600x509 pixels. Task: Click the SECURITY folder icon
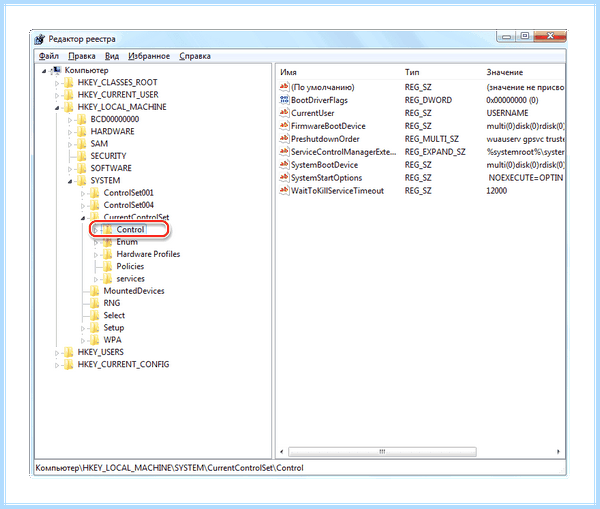point(81,156)
